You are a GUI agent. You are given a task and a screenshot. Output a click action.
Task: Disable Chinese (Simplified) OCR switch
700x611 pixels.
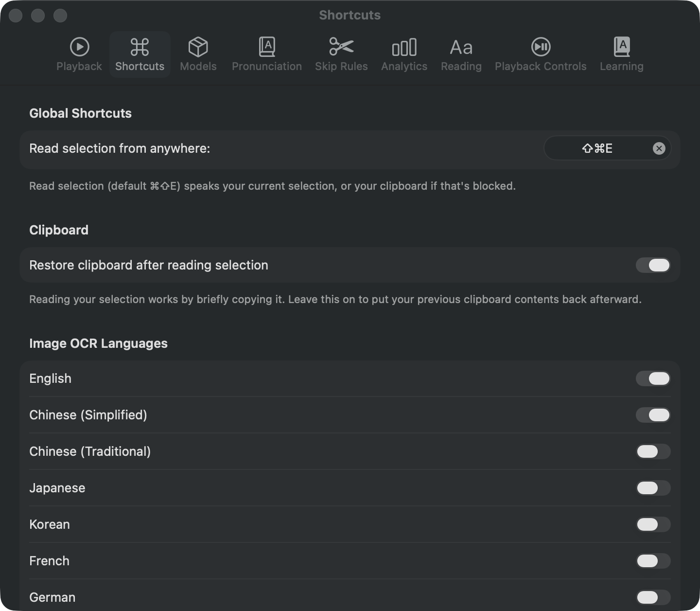653,415
